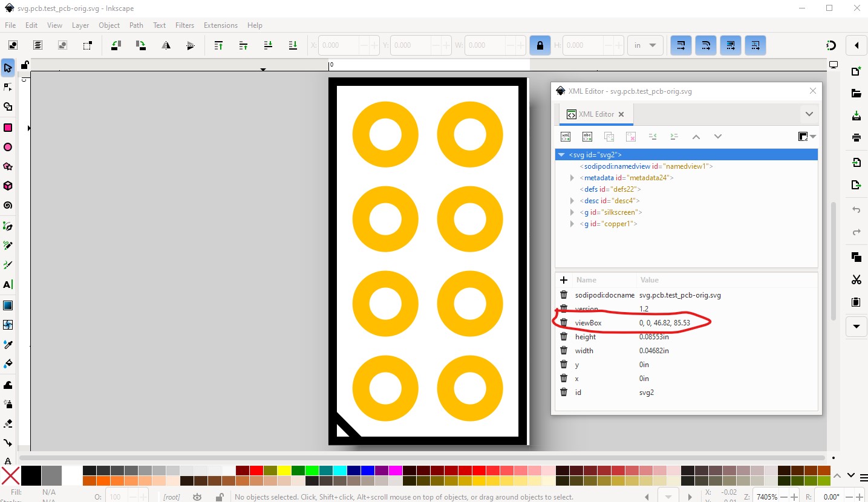Toggle scale stroke width with object option
868x502 pixels.
680,45
